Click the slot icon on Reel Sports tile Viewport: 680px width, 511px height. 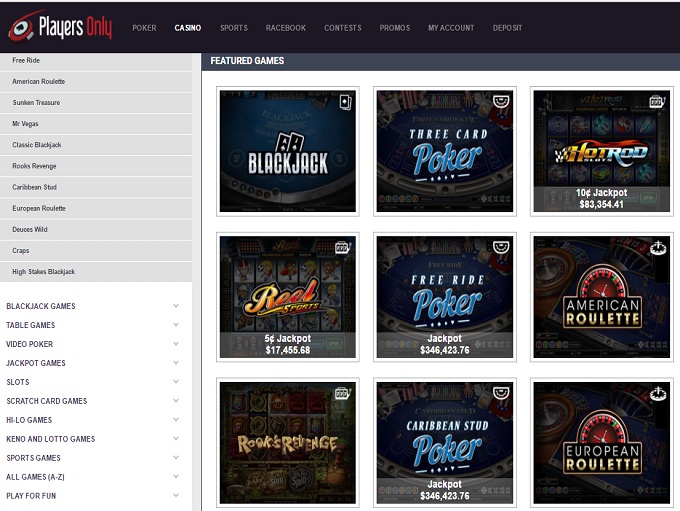click(343, 247)
